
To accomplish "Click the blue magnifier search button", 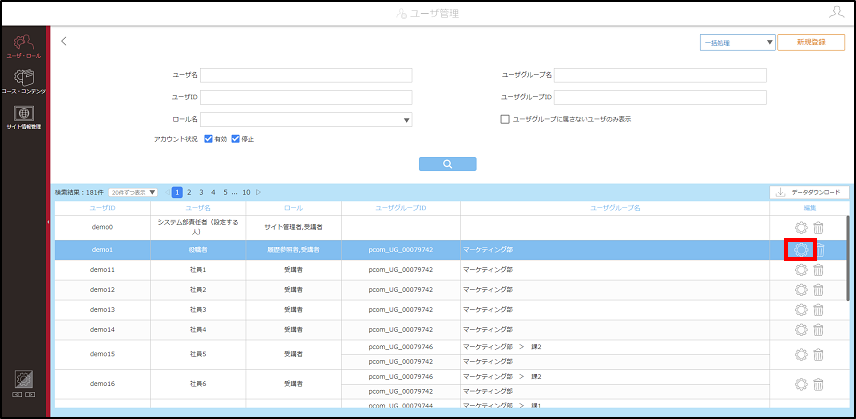I will point(448,164).
